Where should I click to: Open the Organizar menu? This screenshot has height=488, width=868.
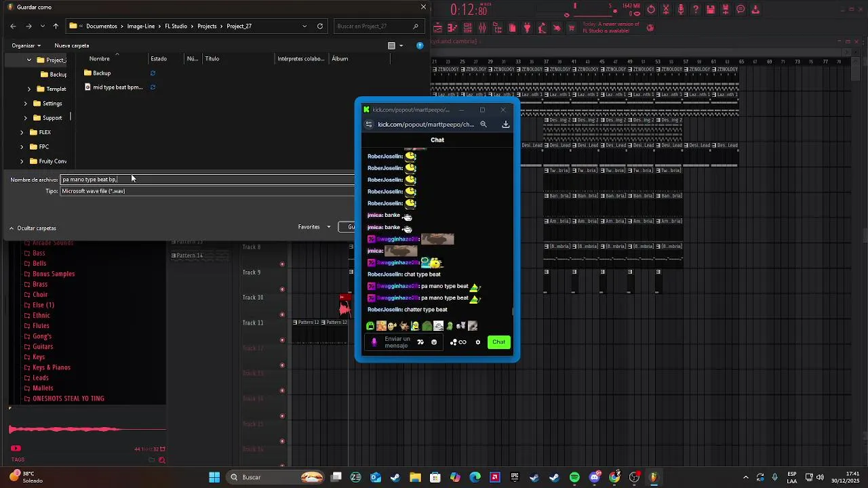coord(26,45)
